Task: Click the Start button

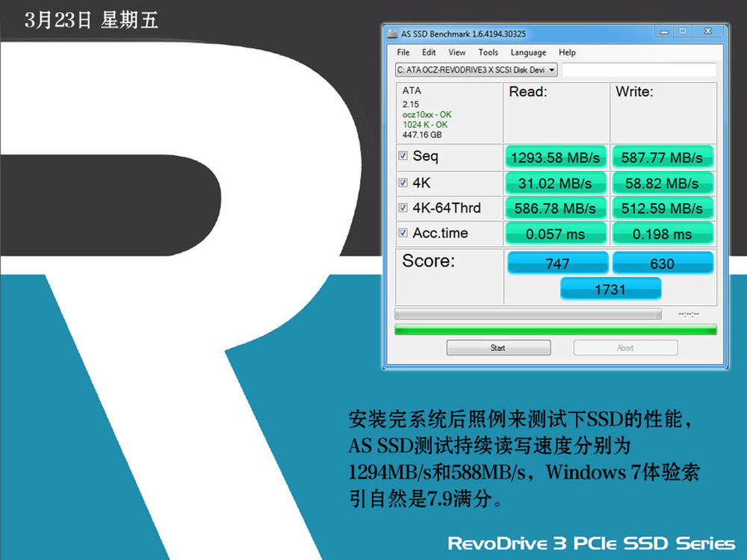Action: point(498,348)
